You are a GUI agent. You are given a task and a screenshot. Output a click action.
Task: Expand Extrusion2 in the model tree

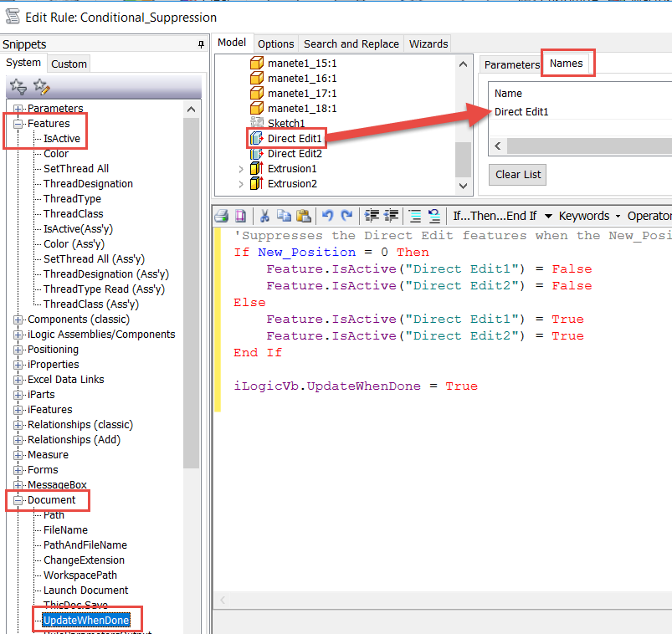tap(241, 184)
